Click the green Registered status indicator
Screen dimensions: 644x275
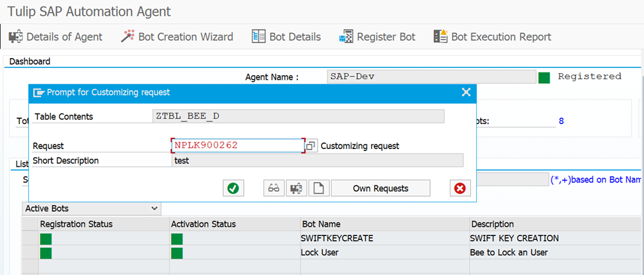(x=544, y=77)
